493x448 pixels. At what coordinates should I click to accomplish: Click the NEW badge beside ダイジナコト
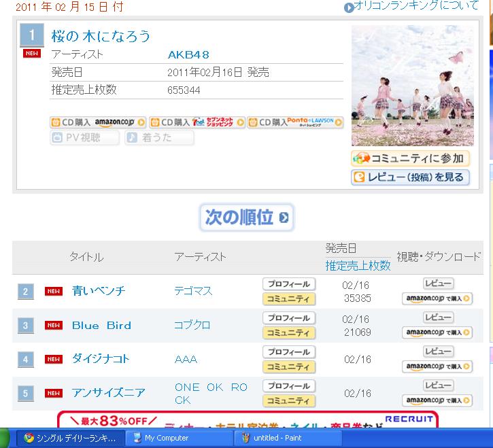[54, 360]
